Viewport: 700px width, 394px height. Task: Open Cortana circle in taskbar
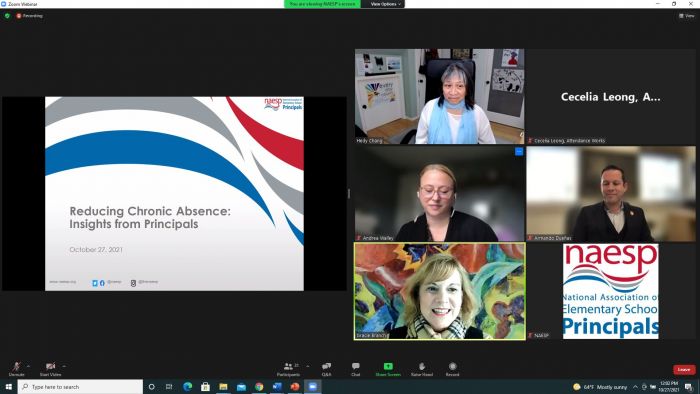151,386
